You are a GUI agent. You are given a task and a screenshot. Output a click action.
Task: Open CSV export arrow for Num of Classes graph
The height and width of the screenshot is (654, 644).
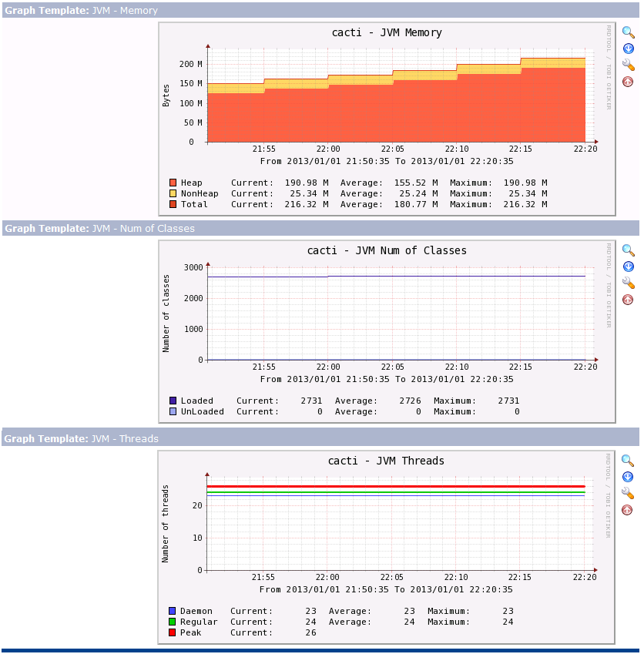(628, 267)
